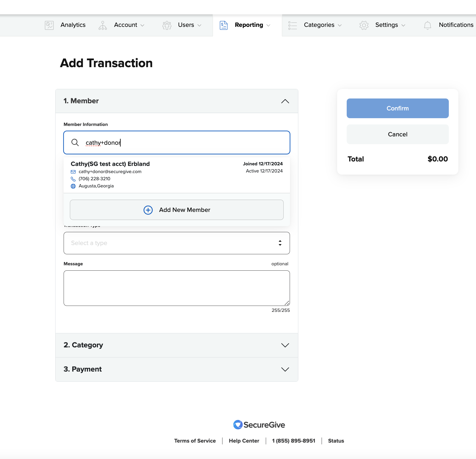This screenshot has height=459, width=476.
Task: Click the Analytics chart icon
Action: (49, 25)
